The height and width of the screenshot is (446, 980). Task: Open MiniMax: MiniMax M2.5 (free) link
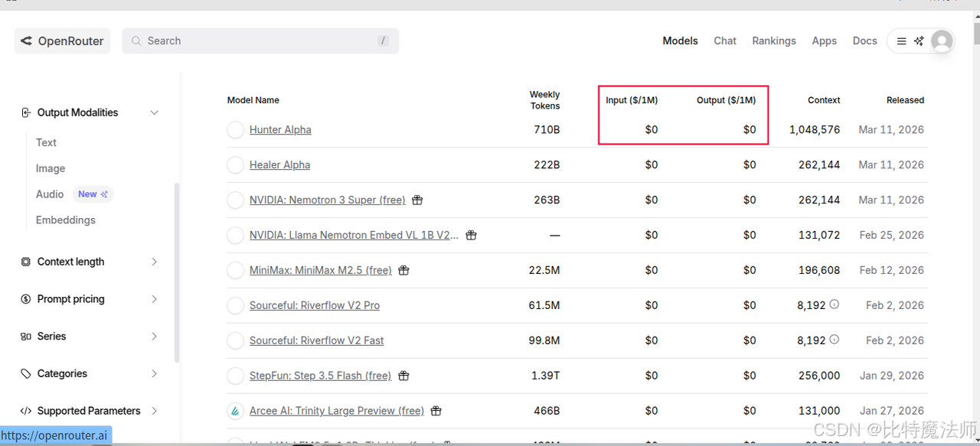click(321, 271)
